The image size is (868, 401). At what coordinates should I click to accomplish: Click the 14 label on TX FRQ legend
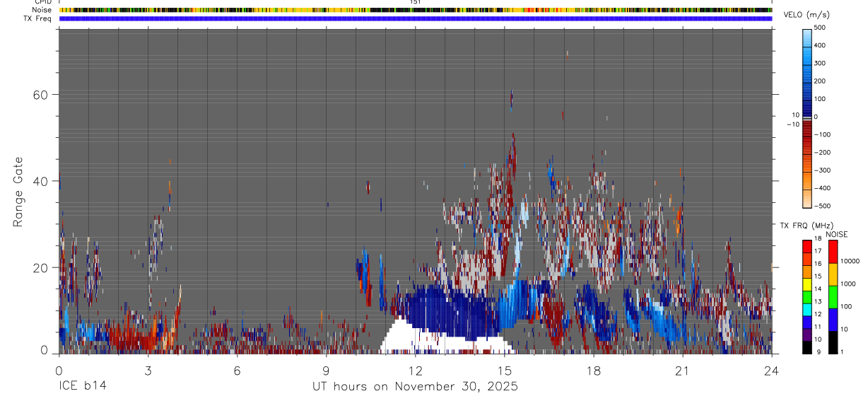click(818, 289)
